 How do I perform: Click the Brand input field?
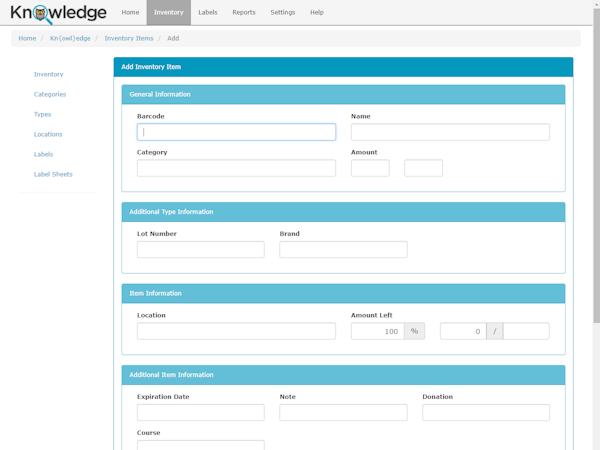(344, 249)
